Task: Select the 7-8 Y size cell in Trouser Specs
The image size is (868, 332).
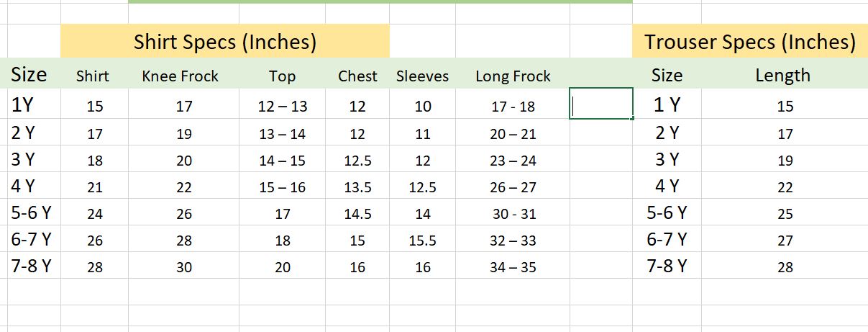Action: [667, 266]
